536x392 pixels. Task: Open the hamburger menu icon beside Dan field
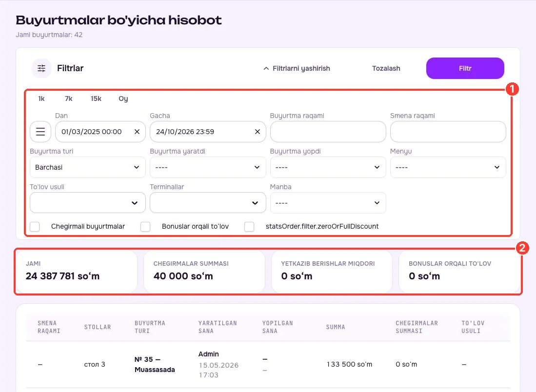(x=40, y=132)
